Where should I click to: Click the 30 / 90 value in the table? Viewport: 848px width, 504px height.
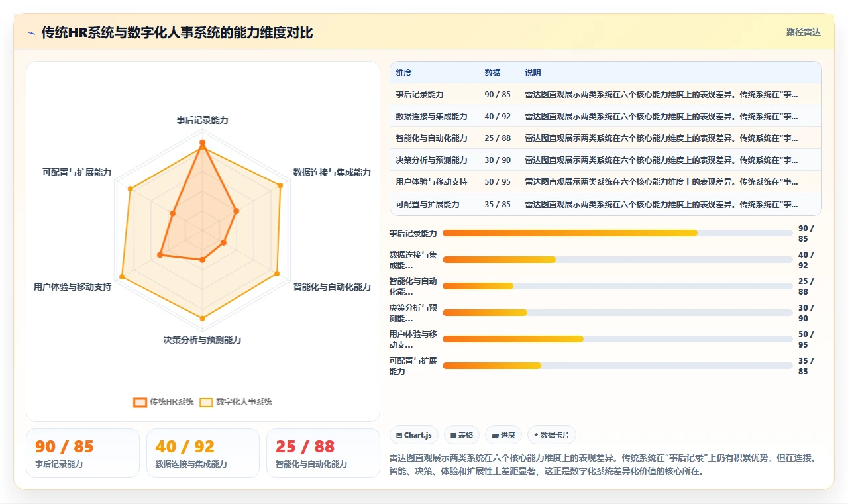tap(498, 160)
